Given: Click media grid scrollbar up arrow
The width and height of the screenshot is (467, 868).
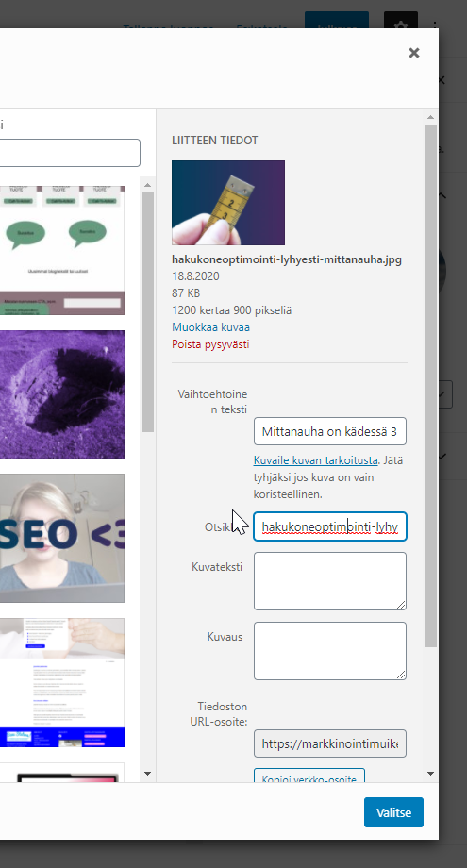Looking at the screenshot, I should pos(147,185).
